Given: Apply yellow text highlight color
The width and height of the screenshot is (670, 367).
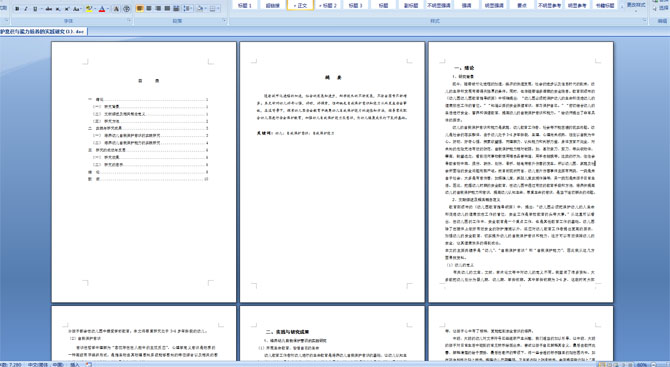Looking at the screenshot, I should click(x=89, y=9).
